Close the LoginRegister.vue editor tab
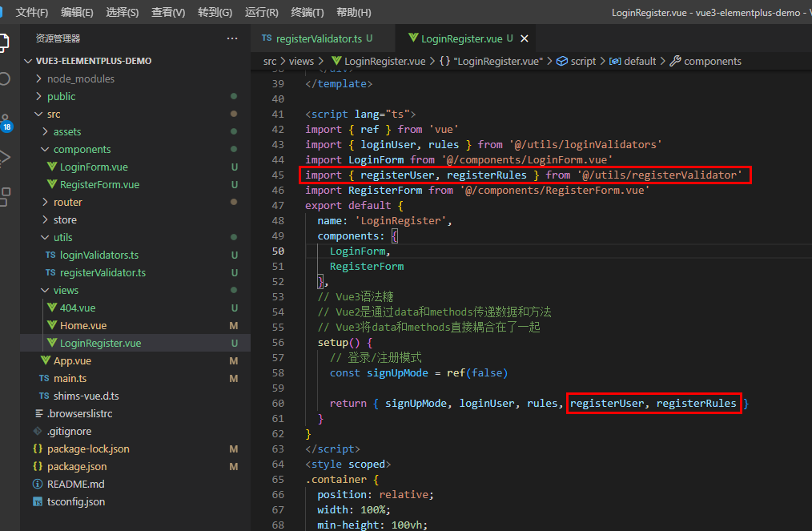This screenshot has height=531, width=812. point(524,38)
